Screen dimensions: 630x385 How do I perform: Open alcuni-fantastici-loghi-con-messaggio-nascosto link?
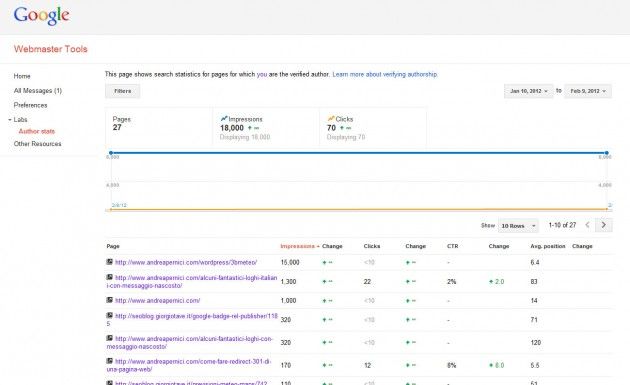[x=190, y=342]
